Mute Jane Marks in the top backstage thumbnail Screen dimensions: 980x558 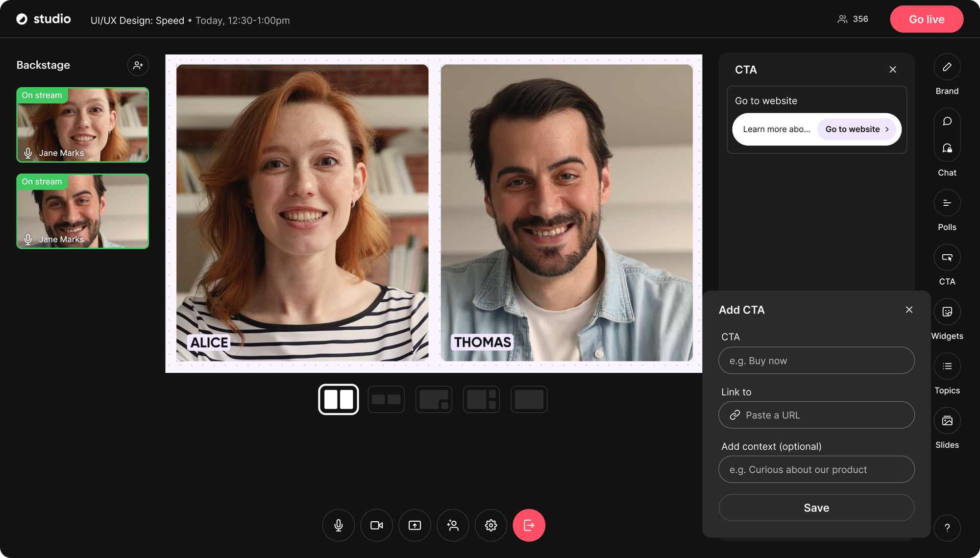tap(28, 152)
